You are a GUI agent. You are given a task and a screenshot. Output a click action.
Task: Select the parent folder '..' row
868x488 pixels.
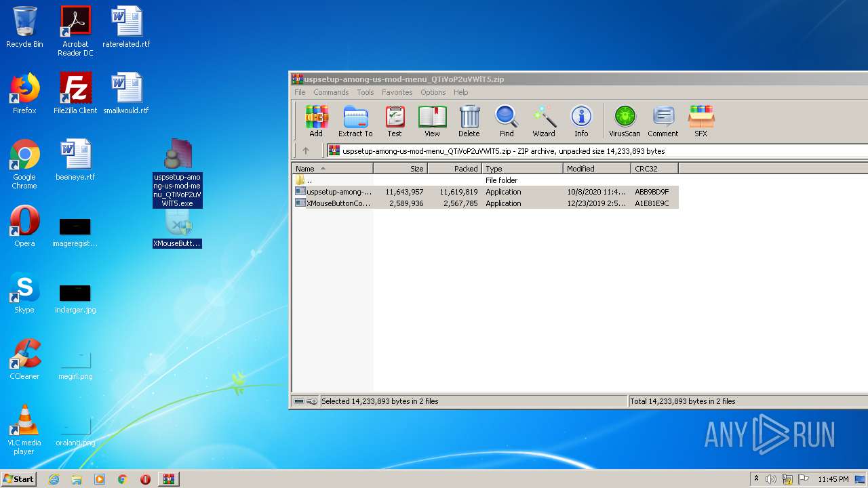pyautogui.click(x=486, y=180)
